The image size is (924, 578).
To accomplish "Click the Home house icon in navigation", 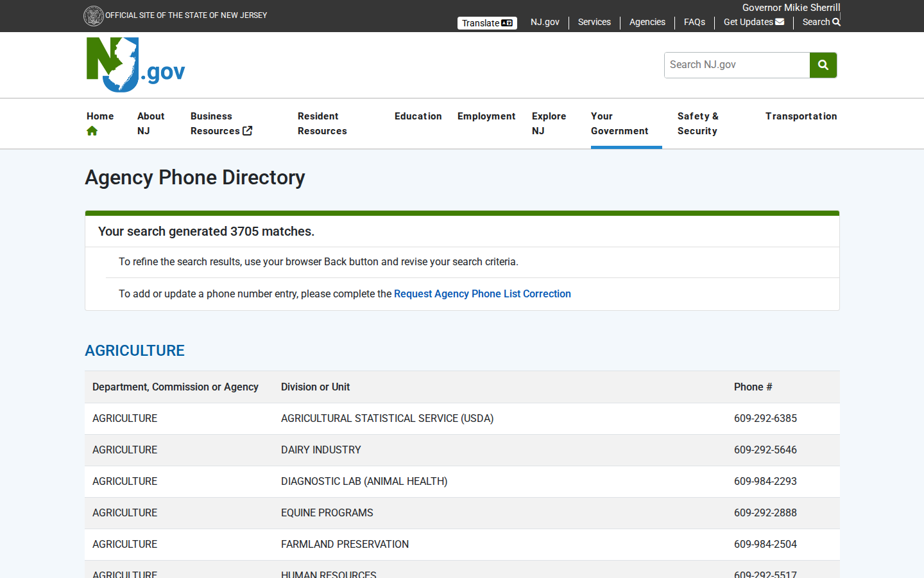I will pyautogui.click(x=92, y=131).
